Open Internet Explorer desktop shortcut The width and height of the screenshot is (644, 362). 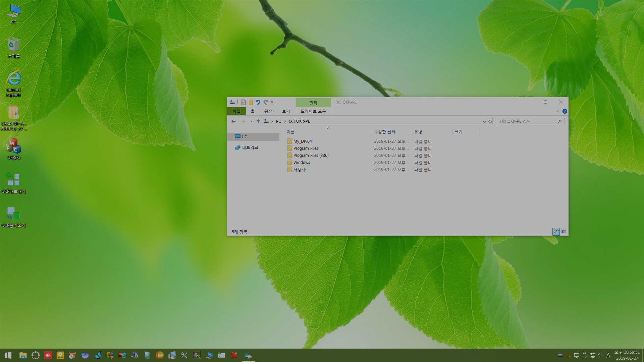(x=14, y=83)
